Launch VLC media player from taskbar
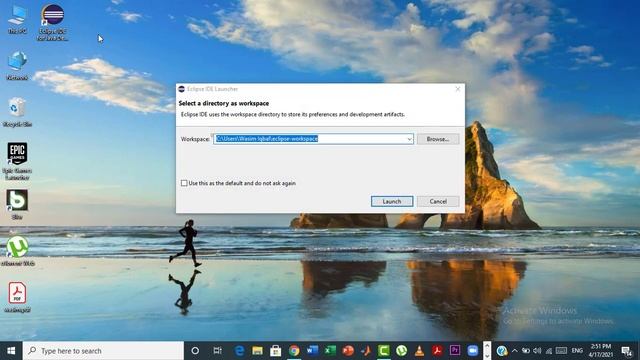640x360 pixels. coord(419,351)
